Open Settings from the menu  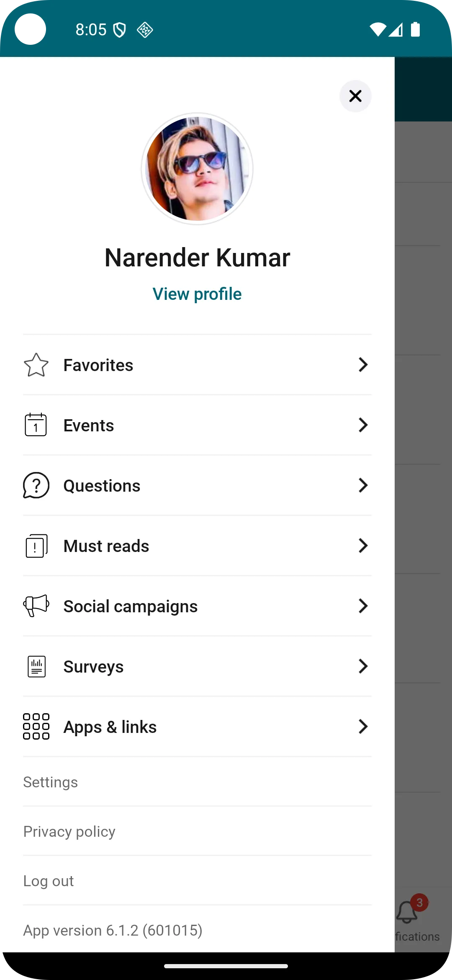click(x=51, y=782)
